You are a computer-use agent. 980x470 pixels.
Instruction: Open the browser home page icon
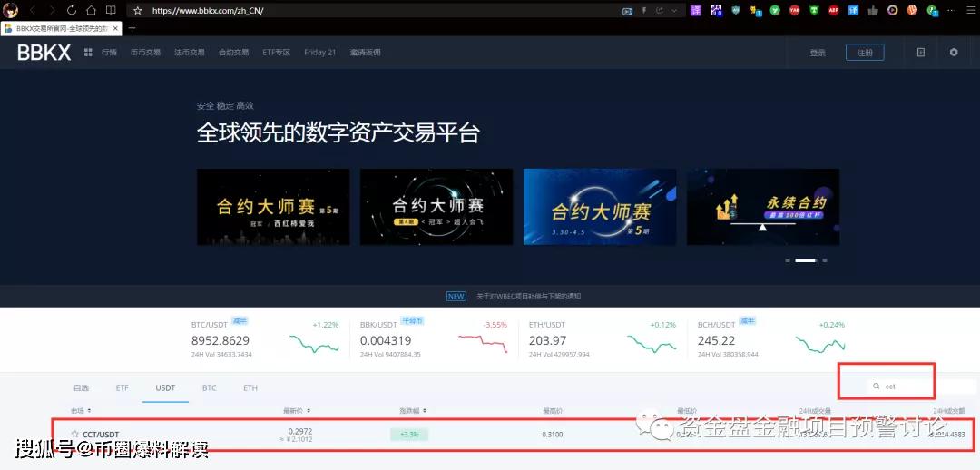click(91, 11)
